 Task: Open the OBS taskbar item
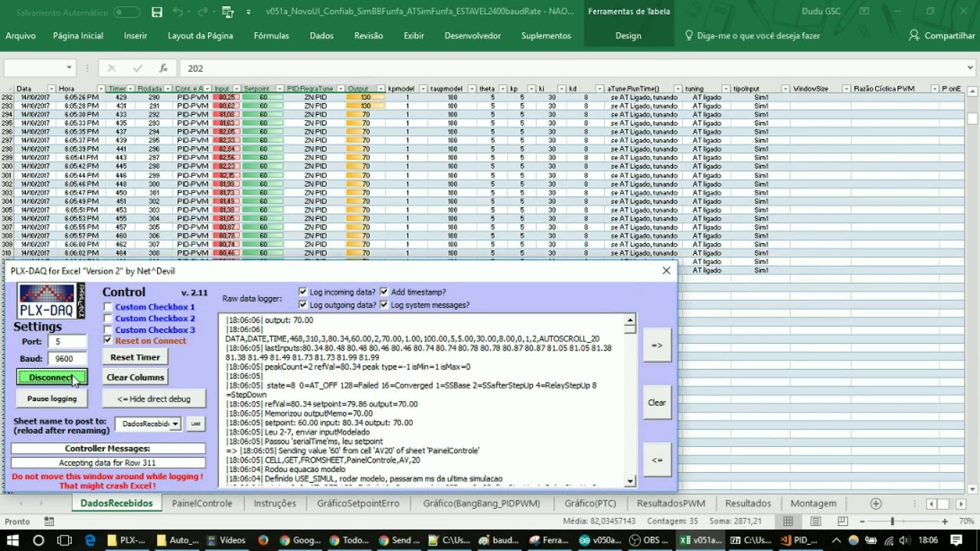click(x=649, y=540)
